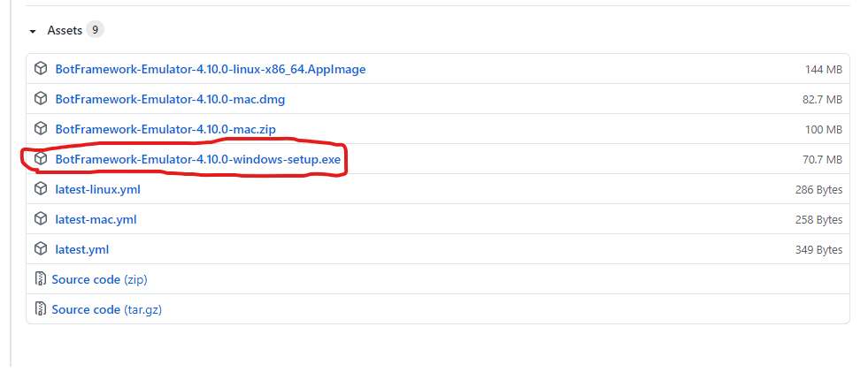
Task: Click package icon beside latest-linux.yml
Action: click(x=41, y=188)
